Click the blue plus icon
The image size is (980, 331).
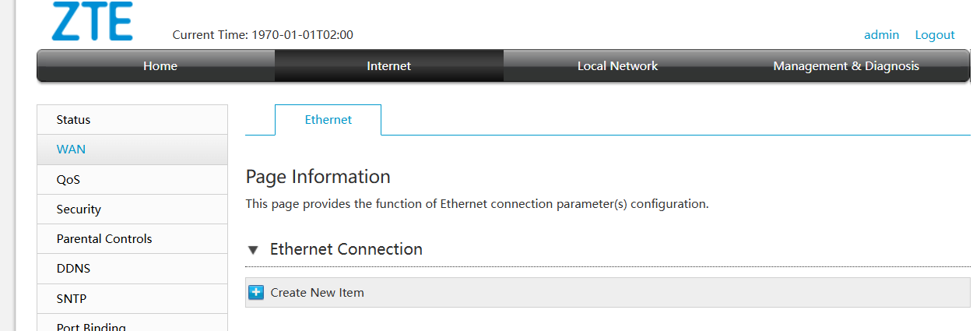256,293
